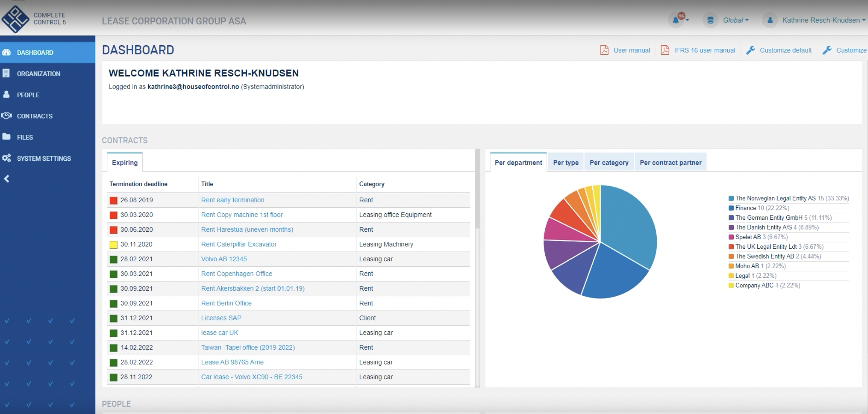Image resolution: width=868 pixels, height=414 pixels.
Task: Open Rent Akersbakken 2 contract
Action: tap(253, 289)
